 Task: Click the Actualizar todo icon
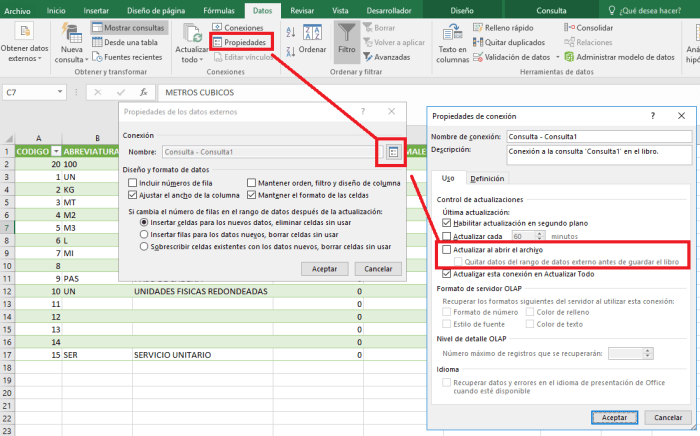click(192, 33)
